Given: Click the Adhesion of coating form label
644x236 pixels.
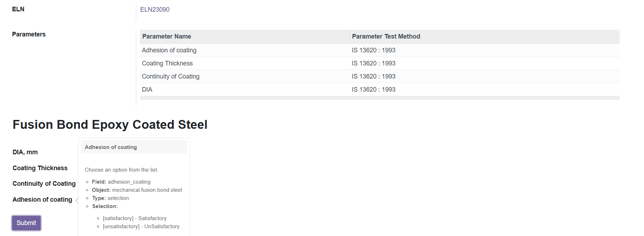Looking at the screenshot, I should [x=42, y=200].
